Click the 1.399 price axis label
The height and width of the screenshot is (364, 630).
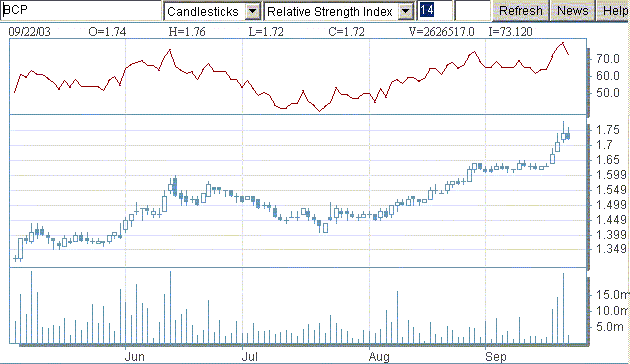pos(611,235)
